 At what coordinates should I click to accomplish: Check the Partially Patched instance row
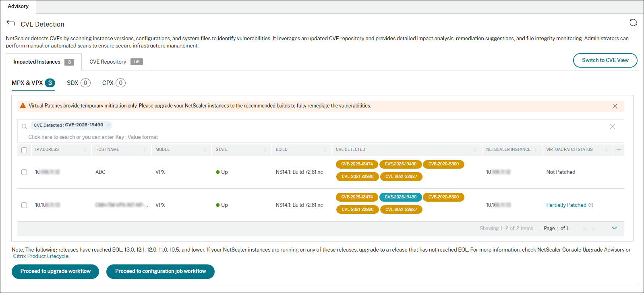(24, 205)
